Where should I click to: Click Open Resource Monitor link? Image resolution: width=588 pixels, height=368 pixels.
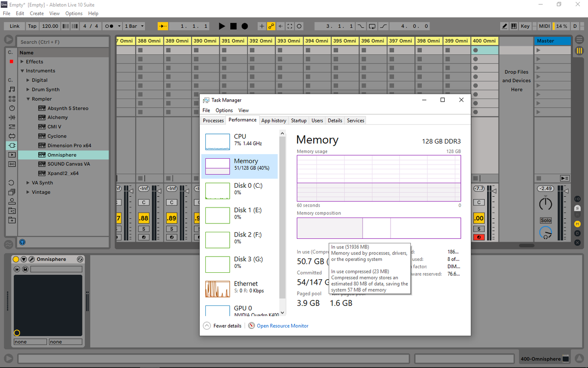[283, 326]
